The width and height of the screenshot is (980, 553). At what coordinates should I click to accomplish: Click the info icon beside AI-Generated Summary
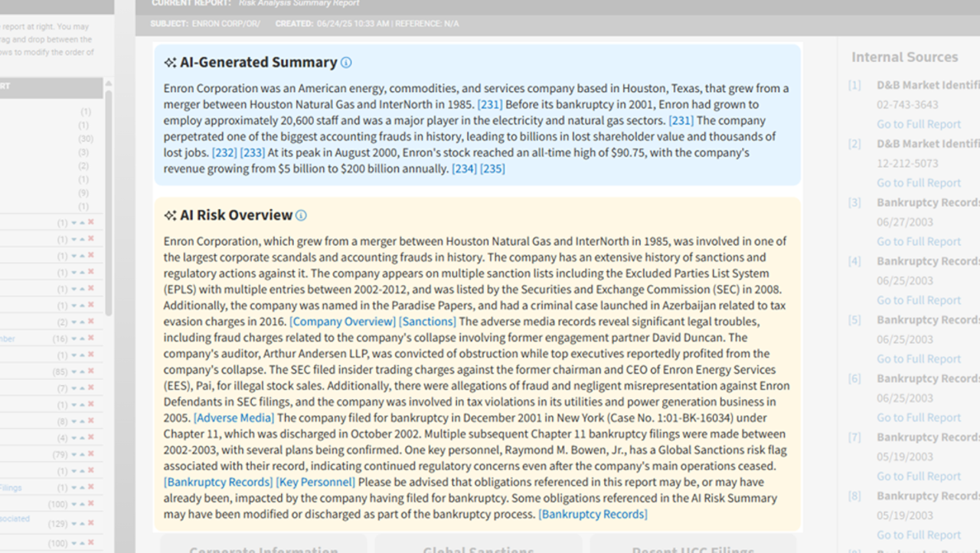point(346,63)
